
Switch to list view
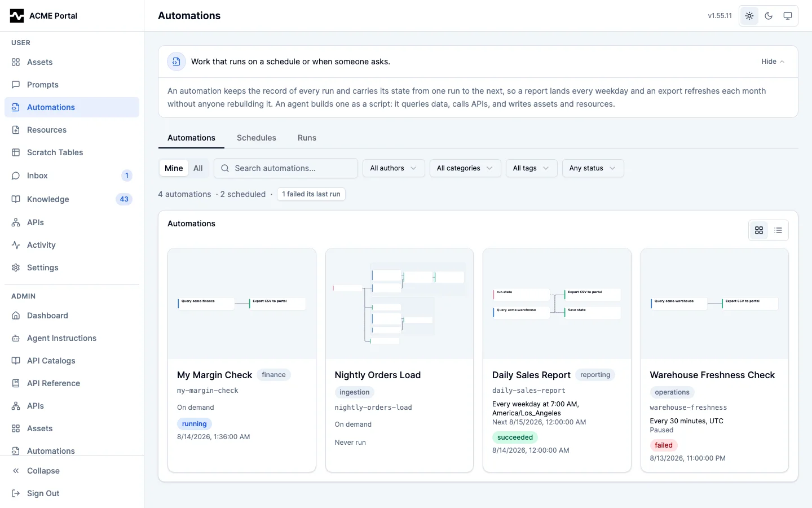click(x=778, y=230)
